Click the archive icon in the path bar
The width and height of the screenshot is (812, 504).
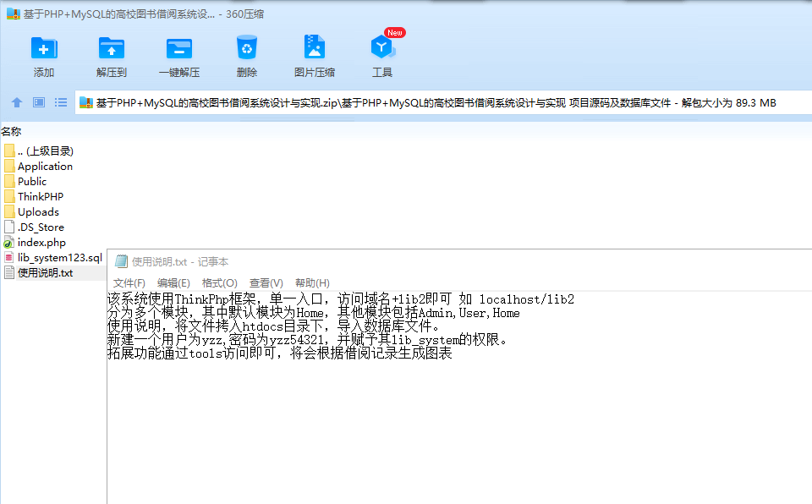(x=86, y=102)
